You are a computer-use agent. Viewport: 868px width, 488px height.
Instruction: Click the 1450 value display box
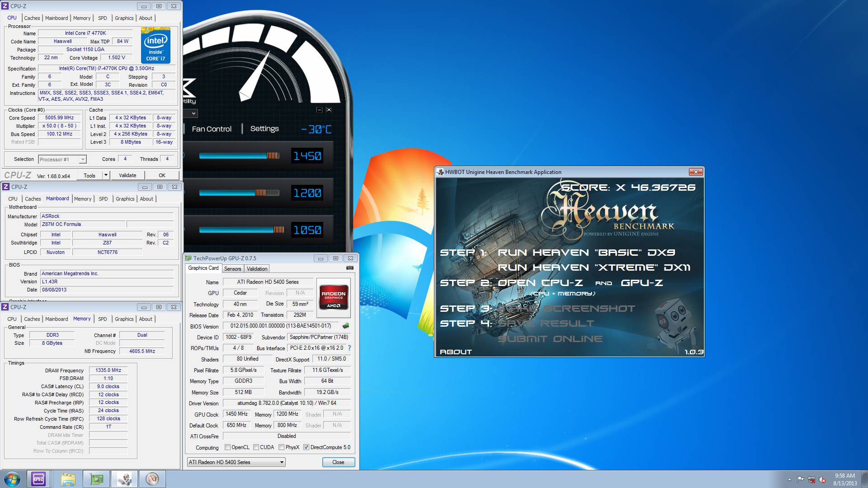307,156
